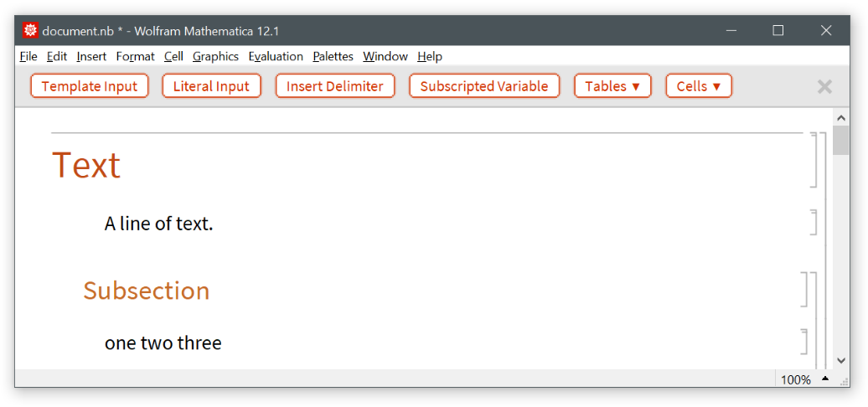868x407 pixels.
Task: Place cursor in 'one two three' text
Action: point(163,343)
